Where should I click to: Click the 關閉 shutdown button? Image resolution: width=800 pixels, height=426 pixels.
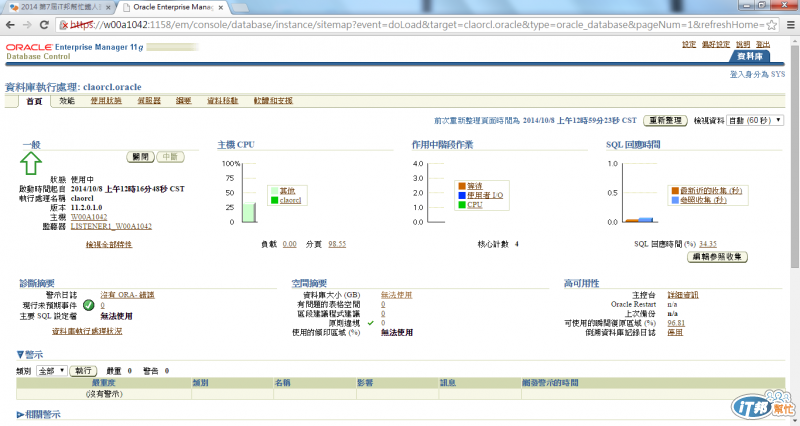140,157
